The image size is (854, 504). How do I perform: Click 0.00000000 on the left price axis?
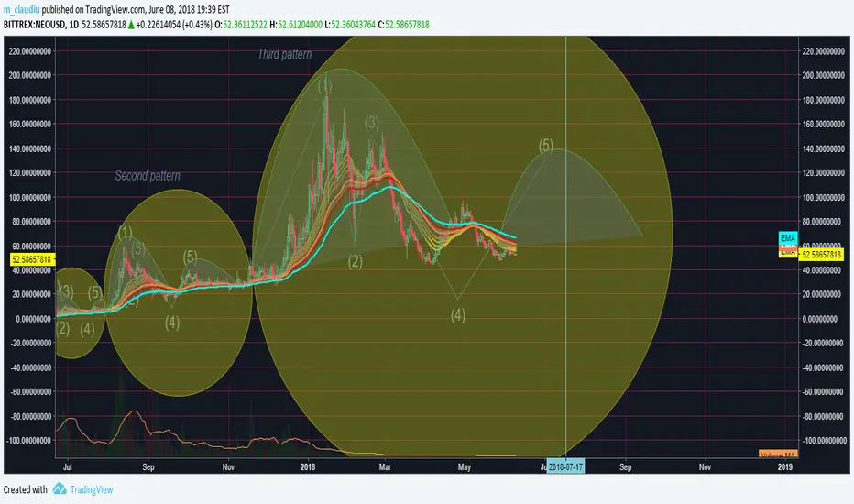point(33,319)
